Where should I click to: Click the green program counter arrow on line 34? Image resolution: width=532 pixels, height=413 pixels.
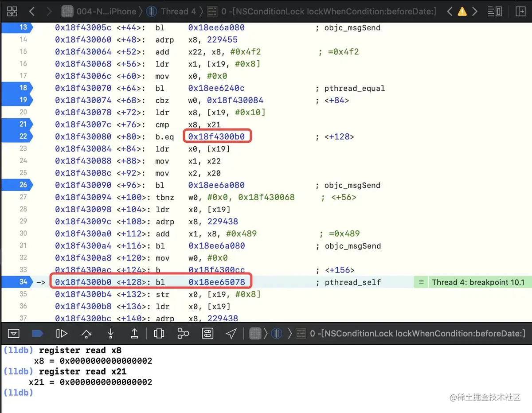(x=41, y=282)
